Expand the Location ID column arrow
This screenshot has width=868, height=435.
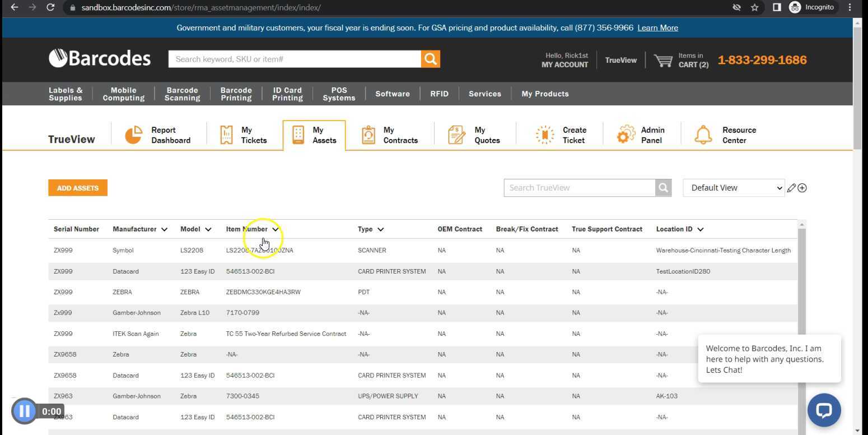700,229
